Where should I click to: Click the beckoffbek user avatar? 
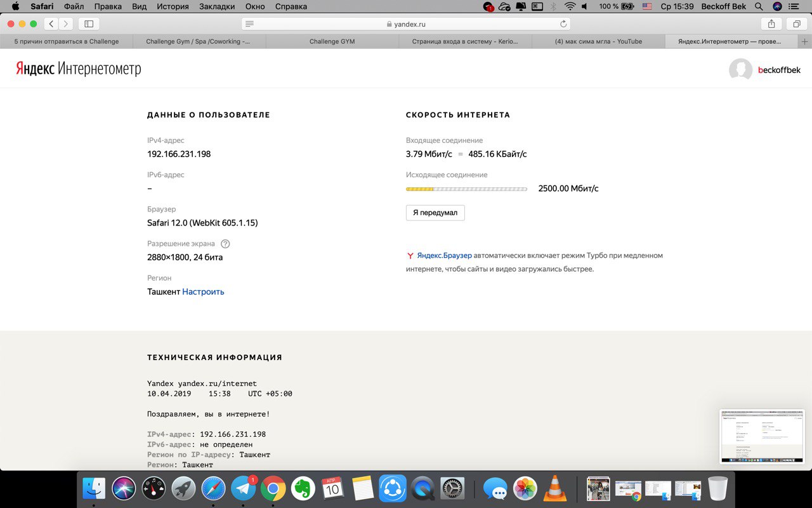click(740, 70)
